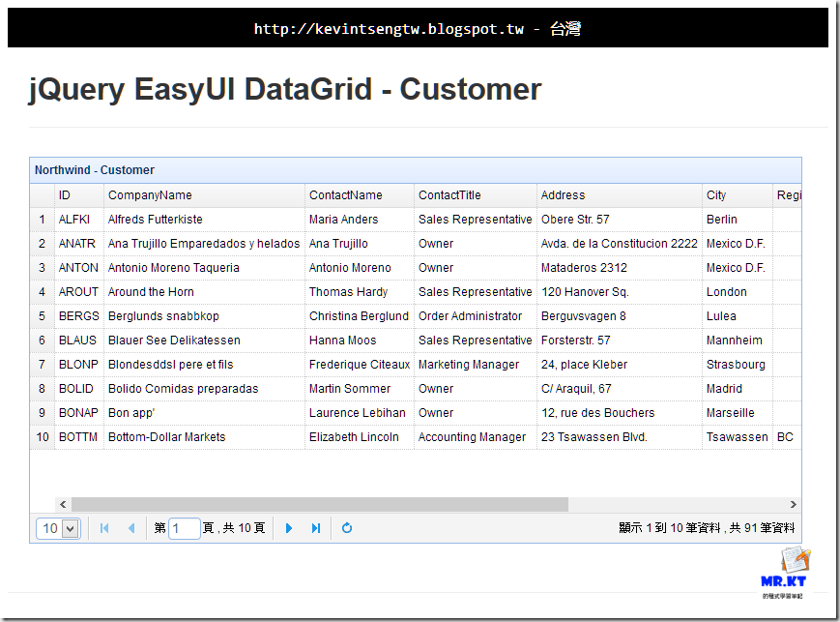Click contact name Christina Berglund
The height and width of the screenshot is (622, 840).
coord(360,315)
